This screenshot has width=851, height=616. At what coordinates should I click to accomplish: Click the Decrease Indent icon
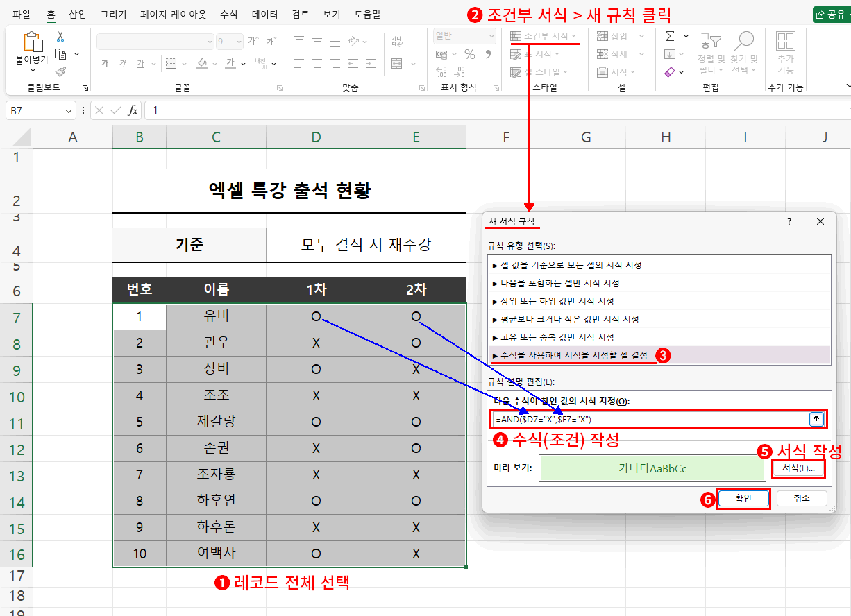pos(355,63)
